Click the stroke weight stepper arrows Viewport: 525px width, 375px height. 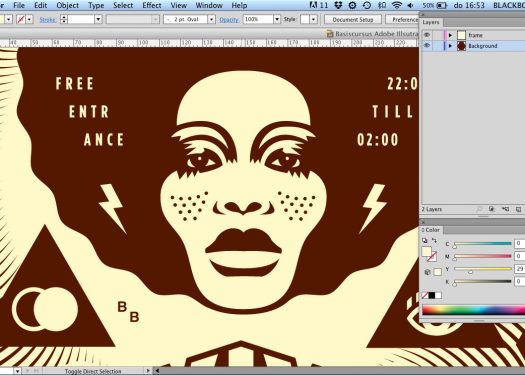[x=64, y=19]
